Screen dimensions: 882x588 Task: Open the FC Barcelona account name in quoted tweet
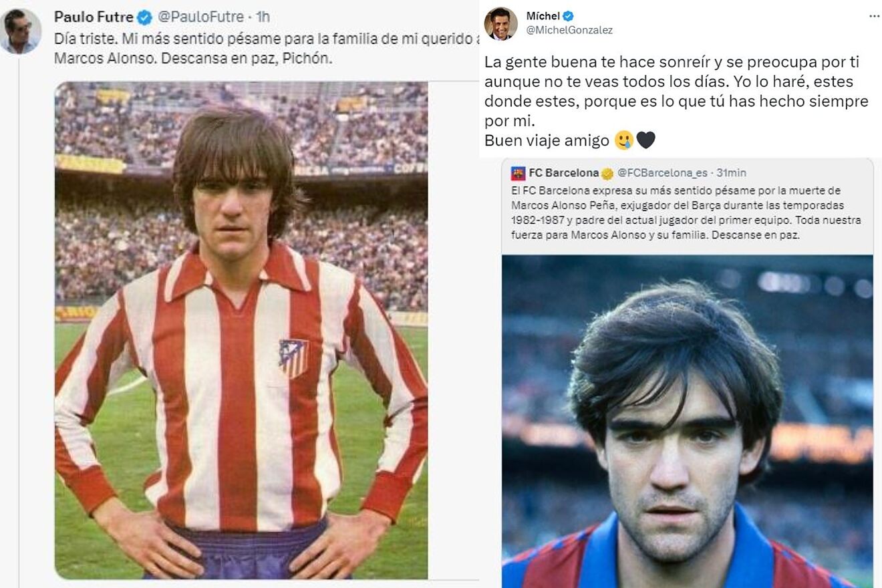[563, 174]
